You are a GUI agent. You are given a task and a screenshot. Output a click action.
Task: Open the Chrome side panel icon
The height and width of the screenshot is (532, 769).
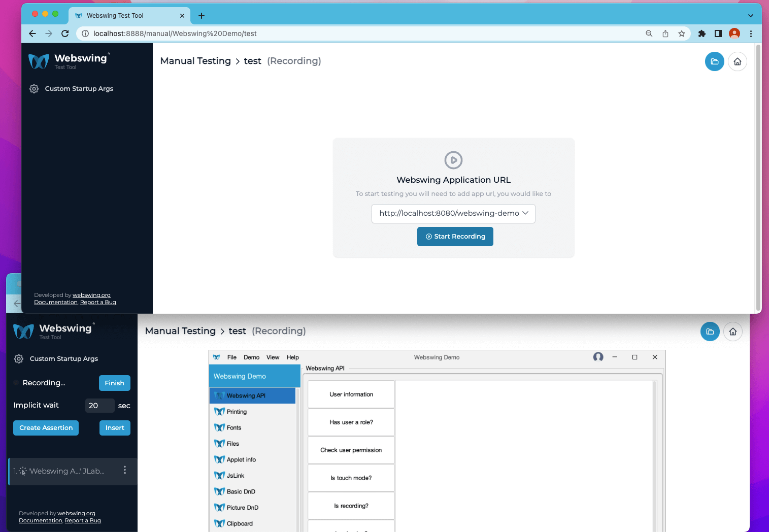(718, 34)
